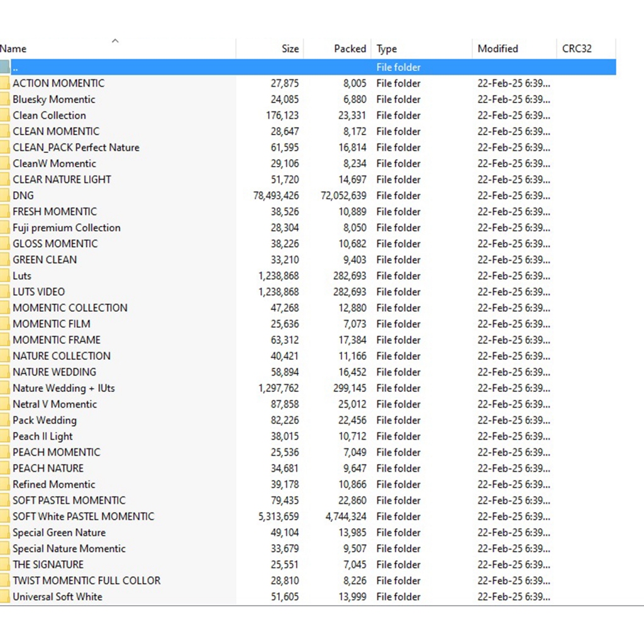The height and width of the screenshot is (644, 644).
Task: Click the parent directory '..' folder icon
Action: click(4, 67)
